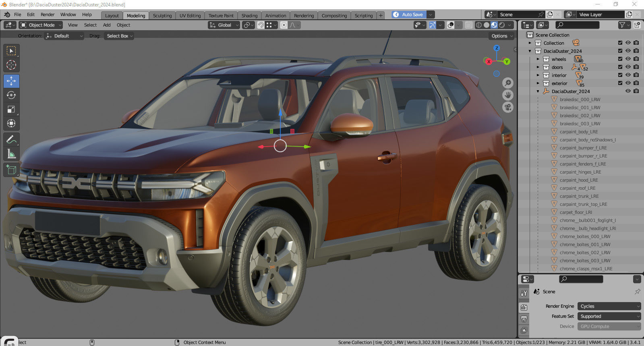Activate the Move tool

tap(11, 81)
